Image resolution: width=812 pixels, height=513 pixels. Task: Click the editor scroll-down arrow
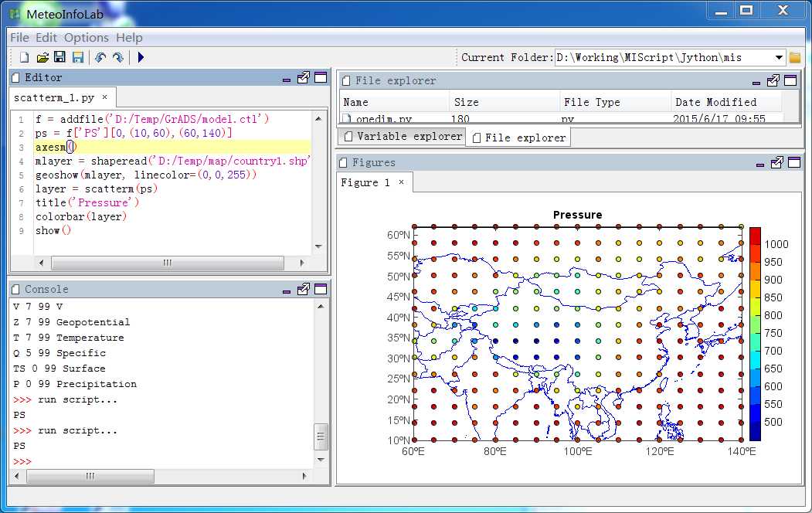(x=318, y=246)
